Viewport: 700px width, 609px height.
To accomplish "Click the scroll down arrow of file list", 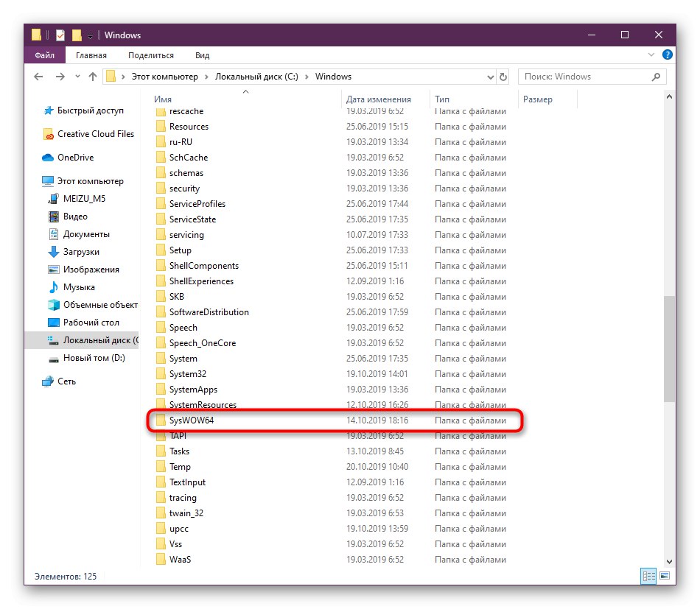I will (x=669, y=562).
